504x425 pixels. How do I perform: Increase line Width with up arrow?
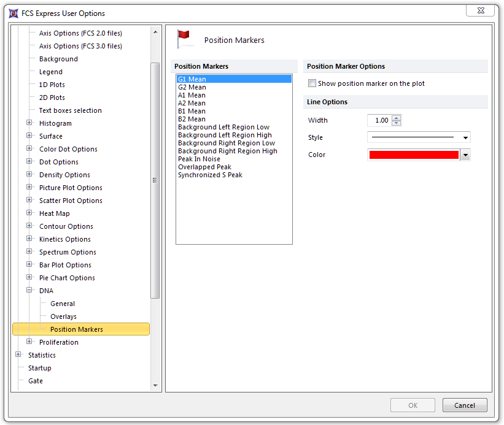click(396, 118)
